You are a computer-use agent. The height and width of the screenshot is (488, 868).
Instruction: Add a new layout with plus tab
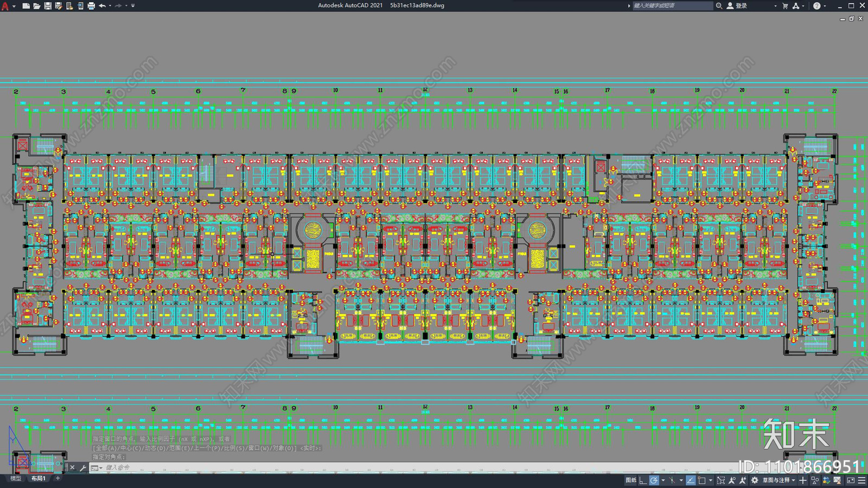[x=58, y=478]
